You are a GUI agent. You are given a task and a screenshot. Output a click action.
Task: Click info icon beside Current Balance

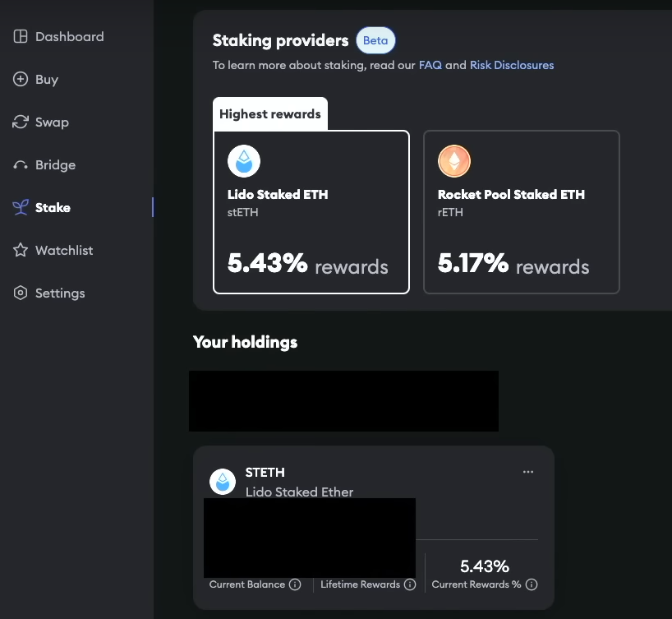pyautogui.click(x=295, y=584)
